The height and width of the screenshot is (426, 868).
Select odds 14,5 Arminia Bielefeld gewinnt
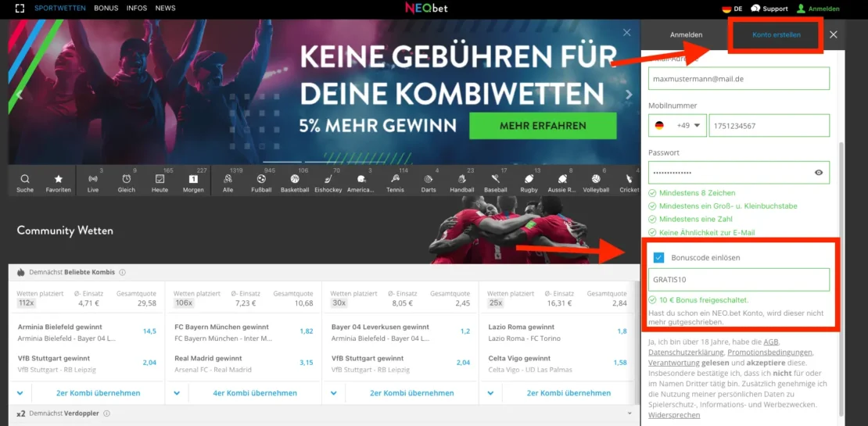pyautogui.click(x=149, y=331)
